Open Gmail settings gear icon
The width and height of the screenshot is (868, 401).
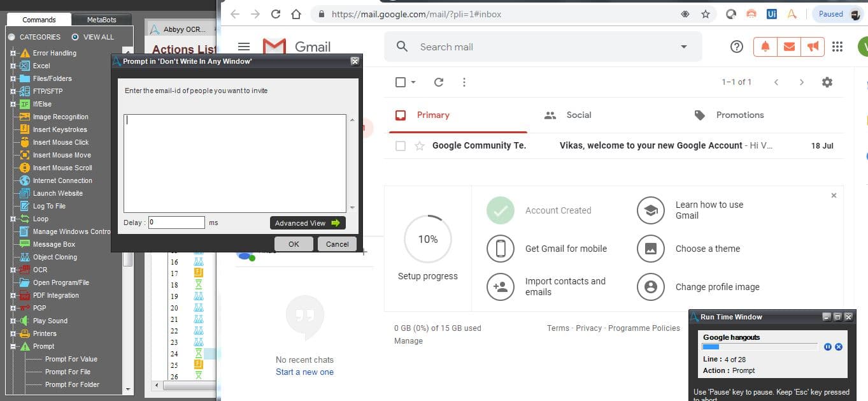tap(827, 82)
